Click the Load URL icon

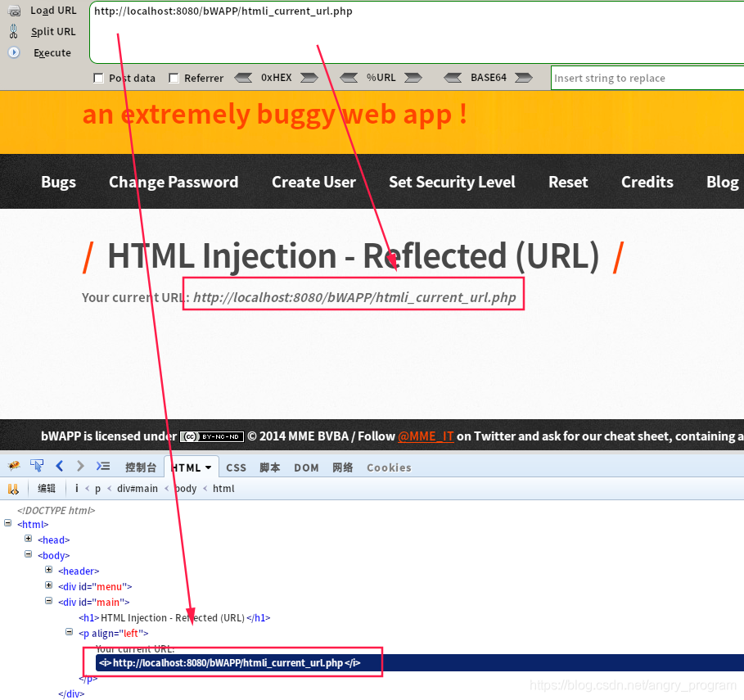pos(14,11)
